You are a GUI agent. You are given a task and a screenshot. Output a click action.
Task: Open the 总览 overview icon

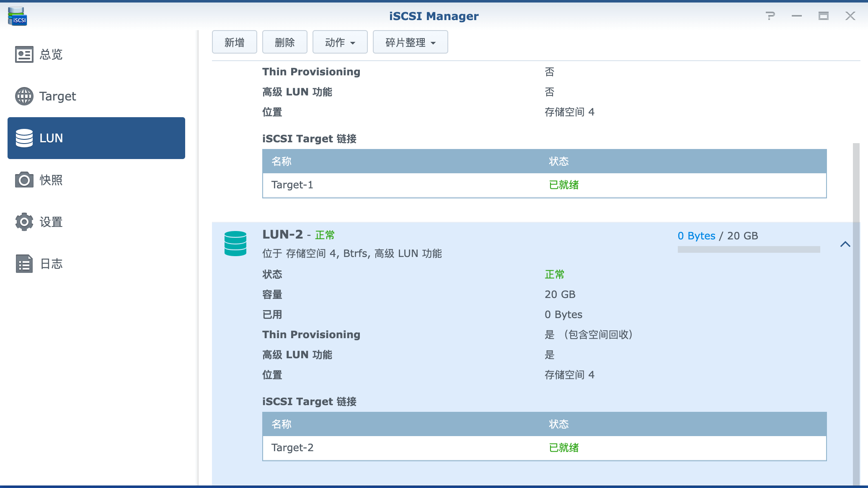pos(24,54)
